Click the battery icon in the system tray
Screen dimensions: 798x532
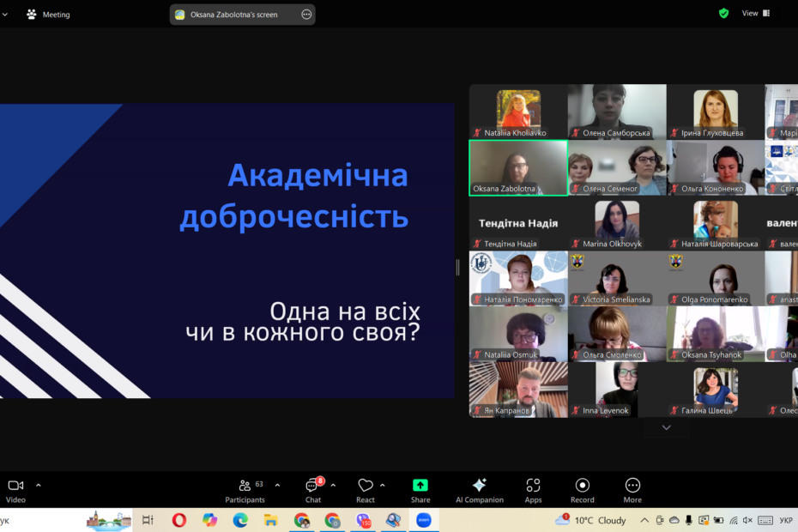tap(718, 520)
